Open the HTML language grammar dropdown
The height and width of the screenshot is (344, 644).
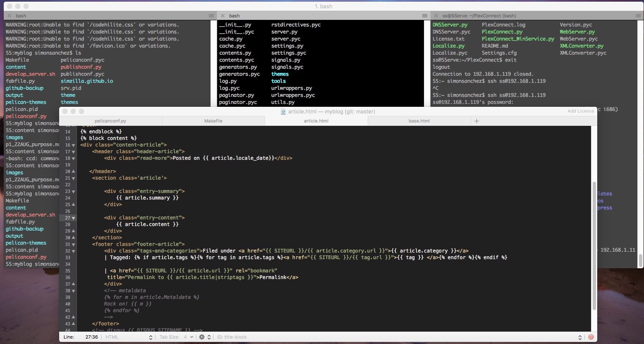tap(128, 337)
